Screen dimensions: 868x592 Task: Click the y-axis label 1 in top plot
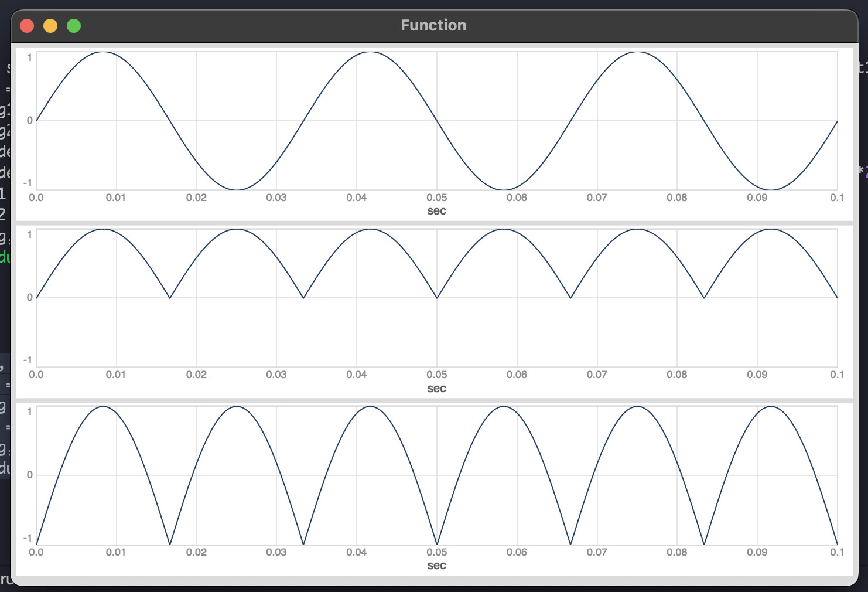click(x=29, y=57)
